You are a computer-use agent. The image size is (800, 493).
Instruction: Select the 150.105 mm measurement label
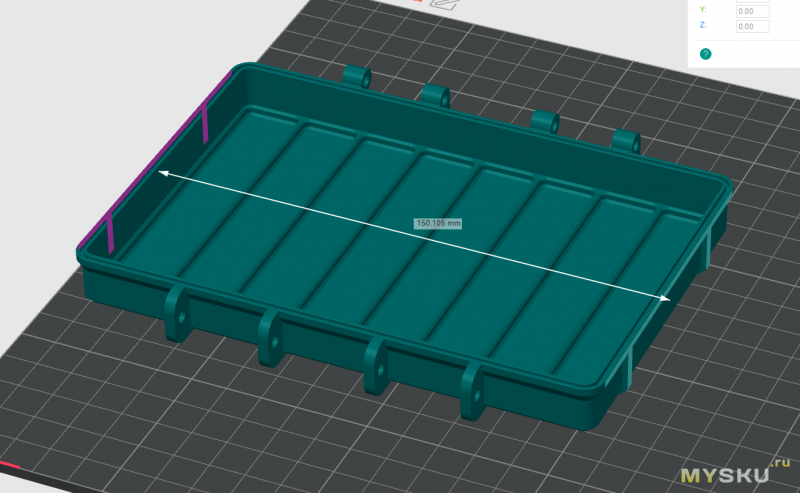tap(438, 223)
